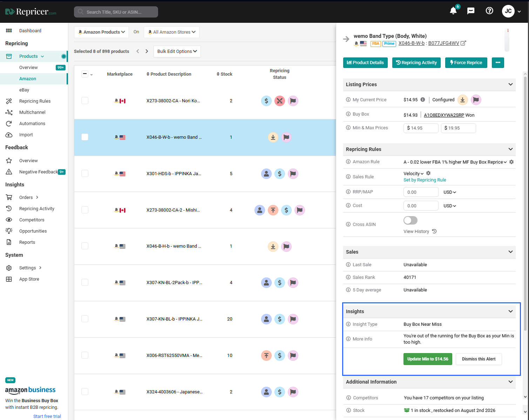Image resolution: width=529 pixels, height=420 pixels.
Task: Check the X046-B-H-b row checkbox
Action: point(85,246)
